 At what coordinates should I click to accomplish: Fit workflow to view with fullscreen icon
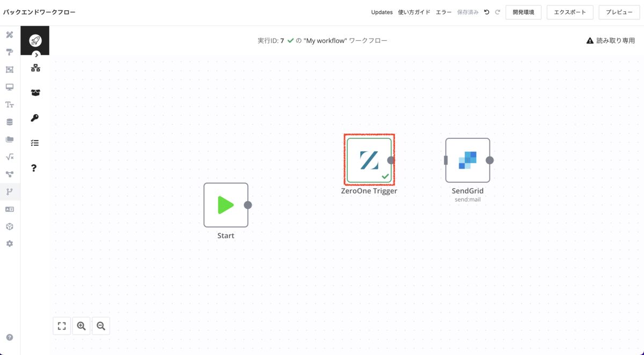62,326
